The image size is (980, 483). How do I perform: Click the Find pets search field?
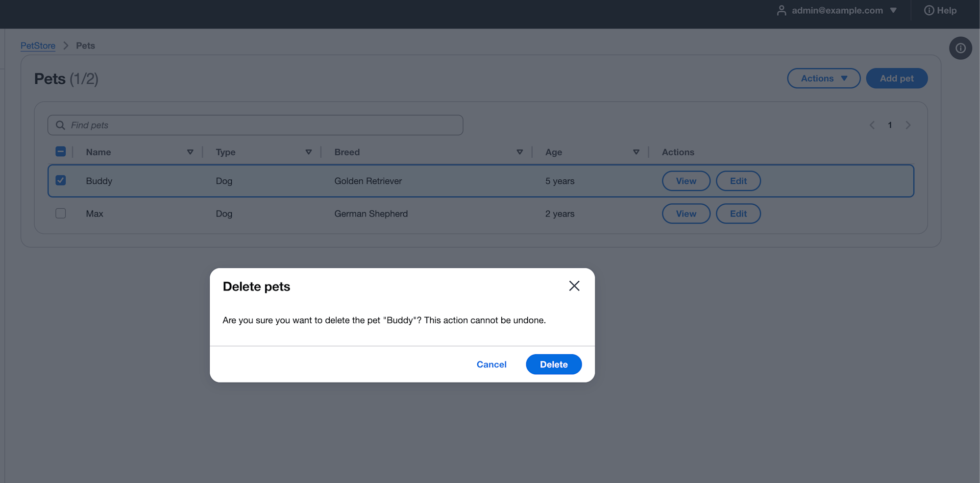[x=255, y=125]
